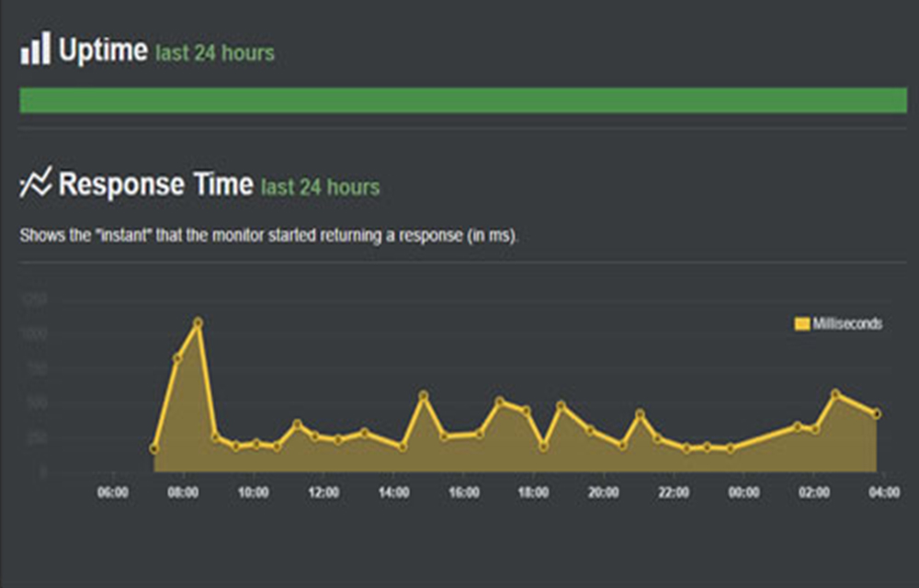
Task: Click the 10:00 axis label
Action: pos(254,492)
